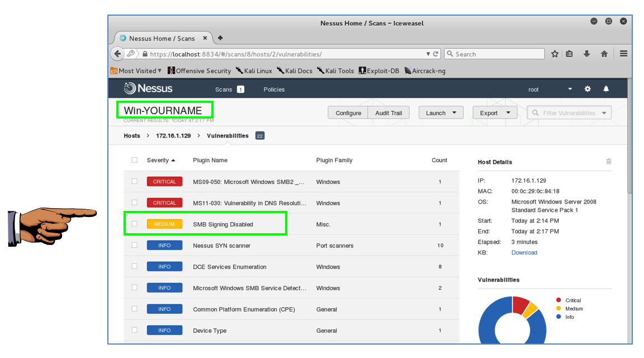This screenshot has width=644, height=358.
Task: Open the downloads arrow icon
Action: pyautogui.click(x=586, y=54)
